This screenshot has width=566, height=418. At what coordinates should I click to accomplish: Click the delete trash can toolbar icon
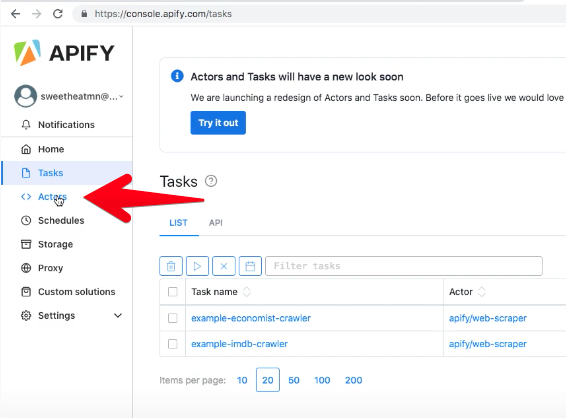[x=171, y=266]
